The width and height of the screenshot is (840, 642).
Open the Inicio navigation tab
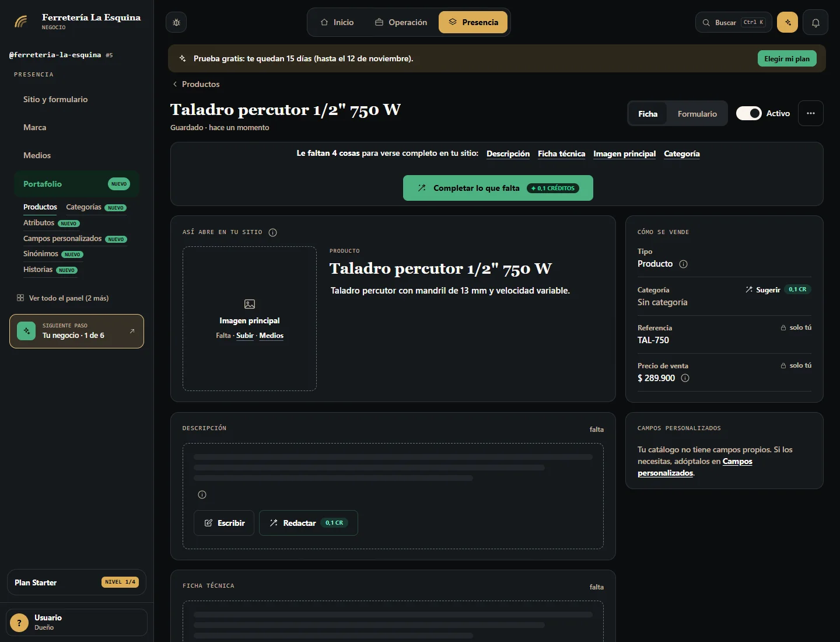337,22
